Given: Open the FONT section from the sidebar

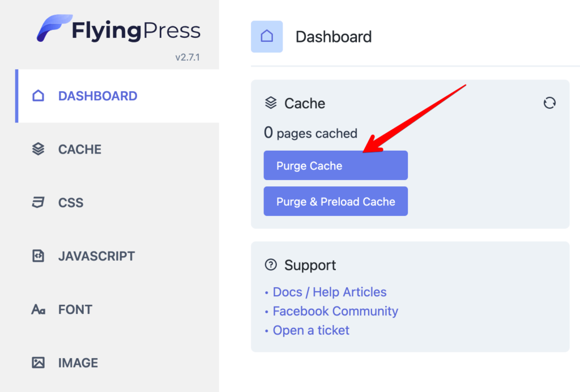Looking at the screenshot, I should (74, 309).
